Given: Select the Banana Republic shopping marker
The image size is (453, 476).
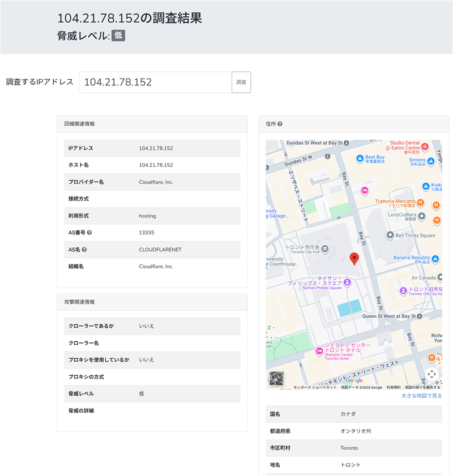Looking at the screenshot, I should [x=435, y=259].
